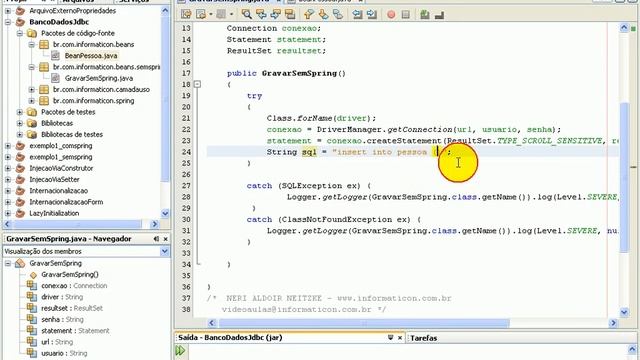The width and height of the screenshot is (640, 360).
Task: Click Next Bookmark arrow icon
Action: 323,14
